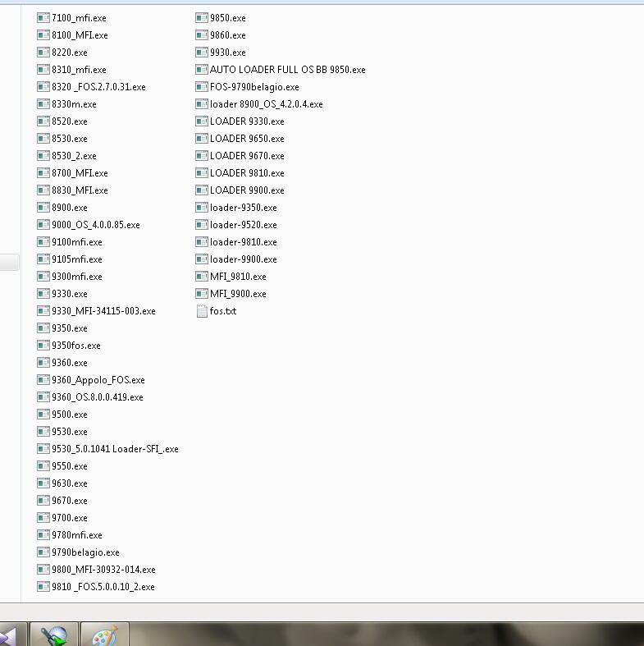644x646 pixels.
Task: Select the 9530.exe file name
Action: click(70, 432)
